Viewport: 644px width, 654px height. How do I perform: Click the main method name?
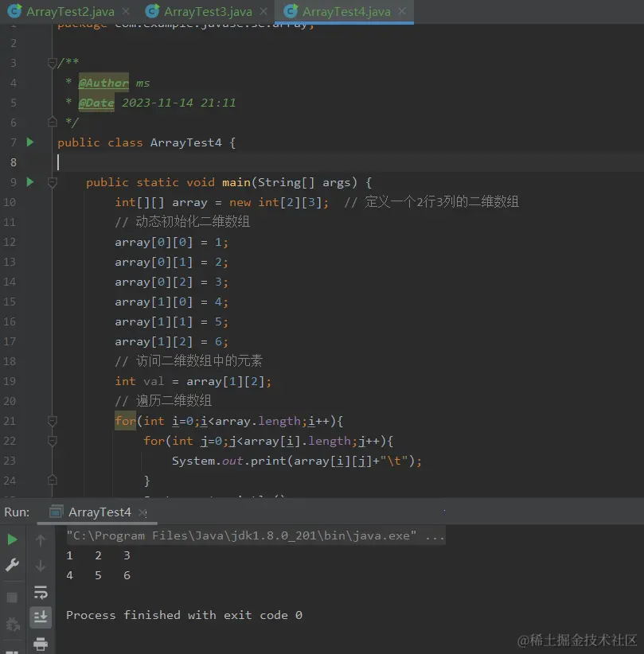tap(236, 182)
